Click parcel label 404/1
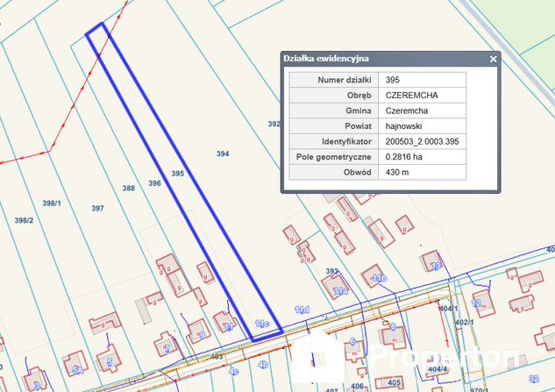 [x=450, y=310]
